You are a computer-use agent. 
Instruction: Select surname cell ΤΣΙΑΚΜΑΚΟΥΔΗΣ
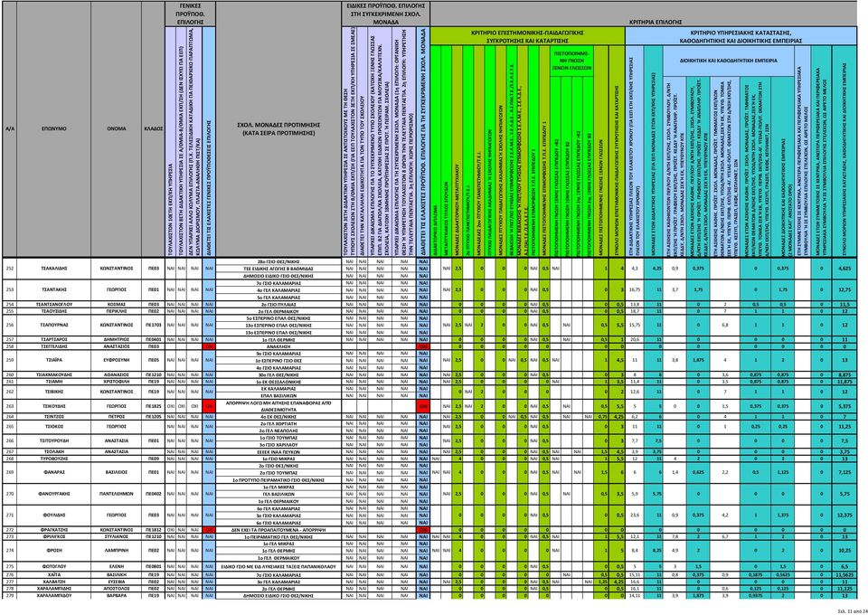point(54,374)
